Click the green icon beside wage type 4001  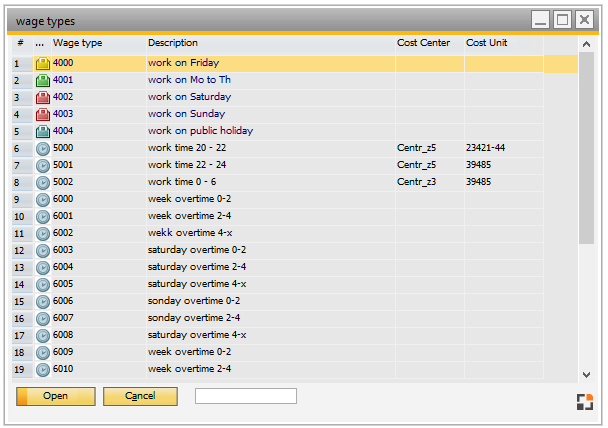click(x=43, y=81)
